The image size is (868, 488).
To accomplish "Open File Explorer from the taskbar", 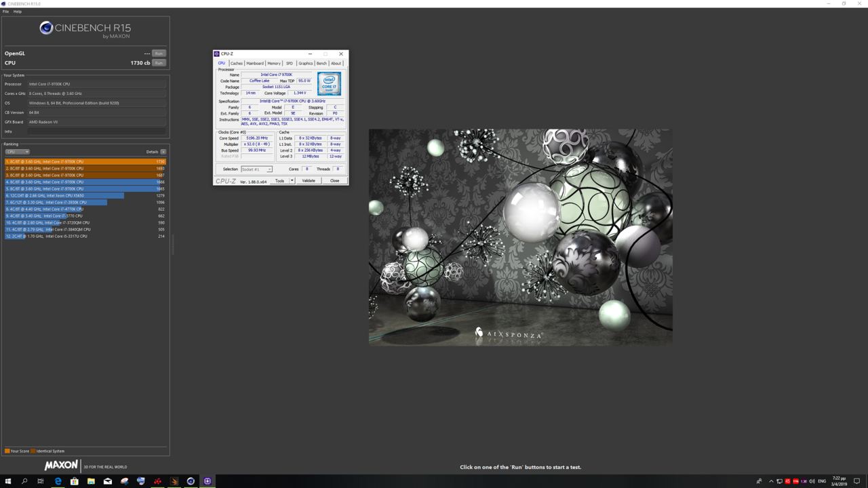I will click(91, 481).
